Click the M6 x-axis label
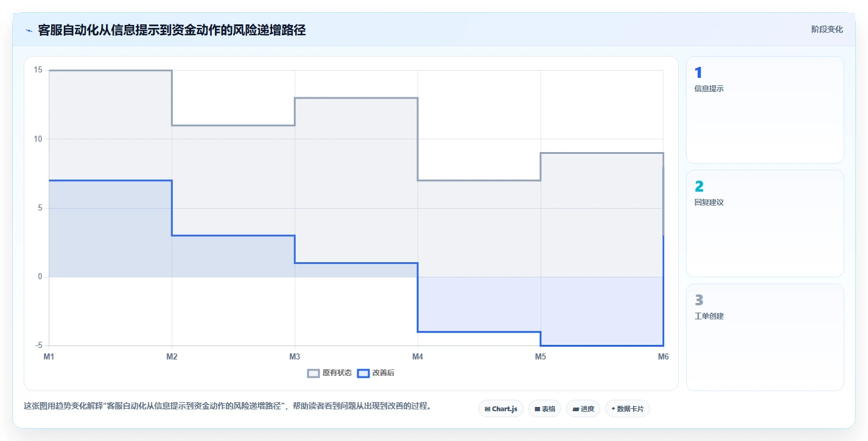Screen dimensions: 868x441 (x=663, y=357)
